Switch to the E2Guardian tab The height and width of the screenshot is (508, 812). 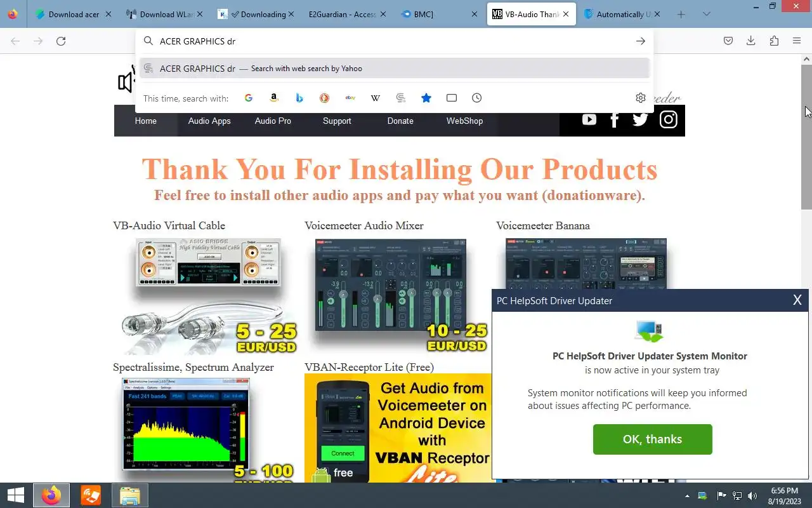(348, 14)
